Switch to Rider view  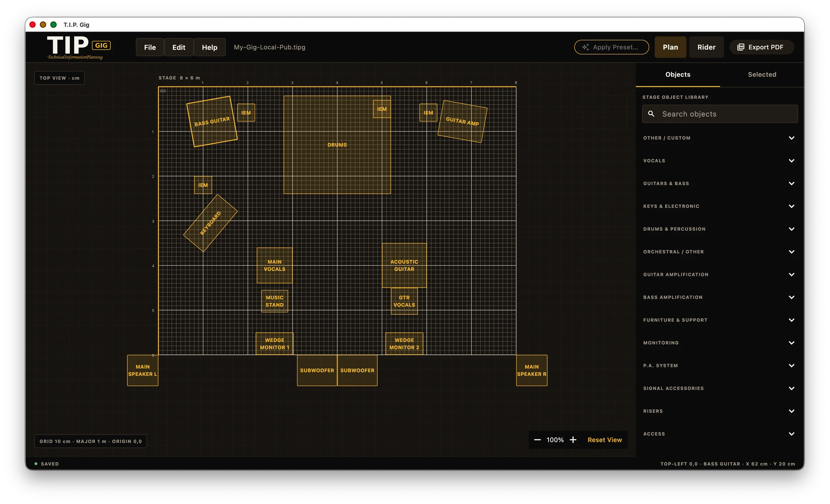pos(706,47)
